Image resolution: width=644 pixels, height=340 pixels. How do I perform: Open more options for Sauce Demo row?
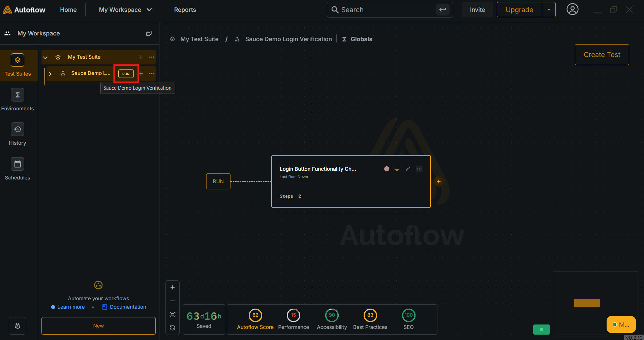(x=152, y=74)
